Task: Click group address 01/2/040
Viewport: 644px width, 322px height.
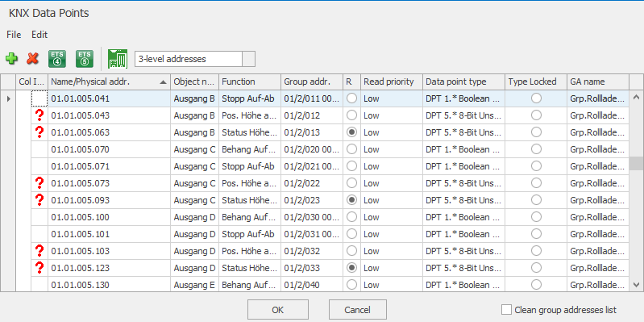Action: pos(312,285)
